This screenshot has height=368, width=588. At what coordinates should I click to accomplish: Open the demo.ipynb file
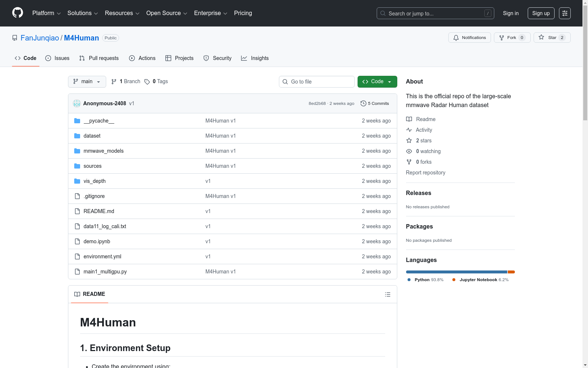pyautogui.click(x=97, y=241)
